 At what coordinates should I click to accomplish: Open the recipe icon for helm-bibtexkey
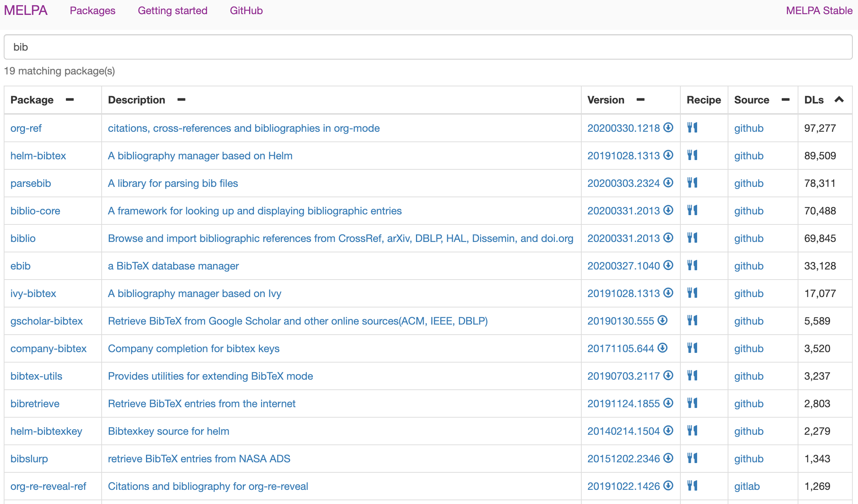[692, 431]
